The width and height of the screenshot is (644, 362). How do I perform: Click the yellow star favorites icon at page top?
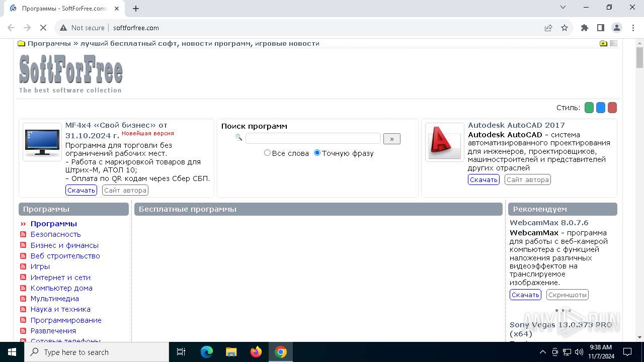(603, 43)
